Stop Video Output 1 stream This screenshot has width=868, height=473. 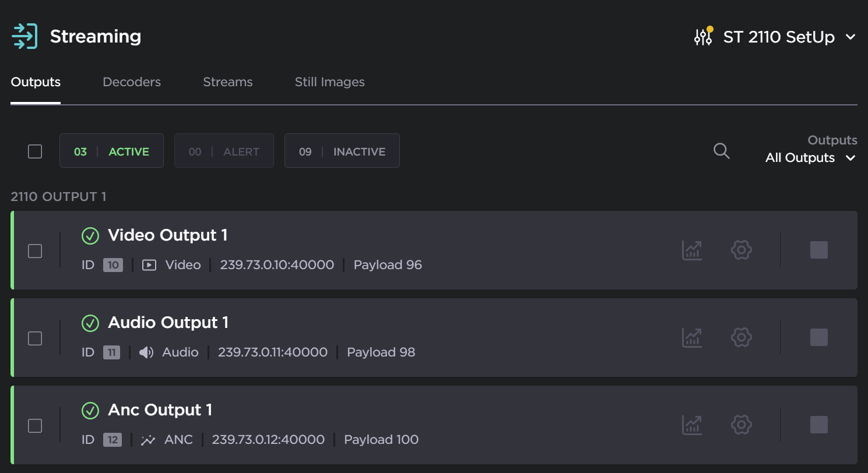818,250
